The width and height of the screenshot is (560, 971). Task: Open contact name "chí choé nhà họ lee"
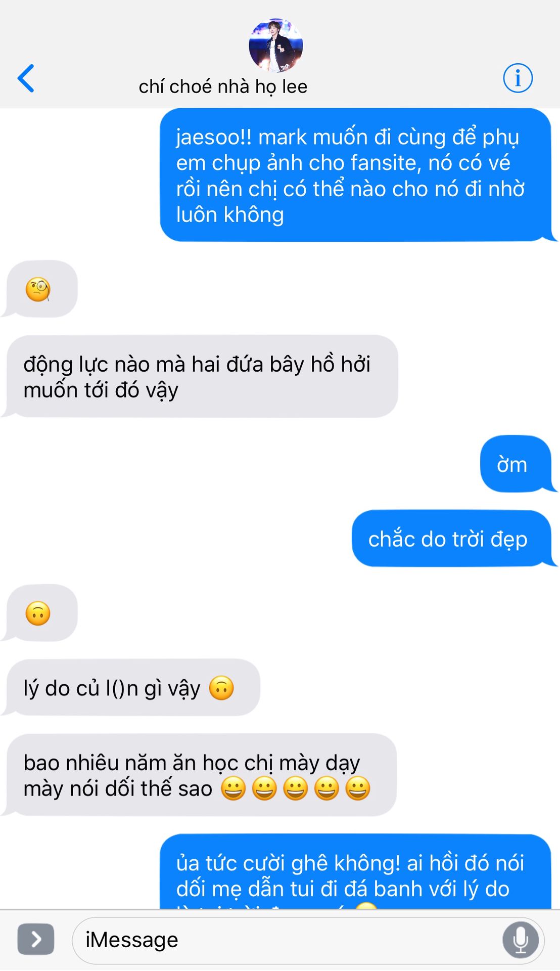tap(223, 86)
